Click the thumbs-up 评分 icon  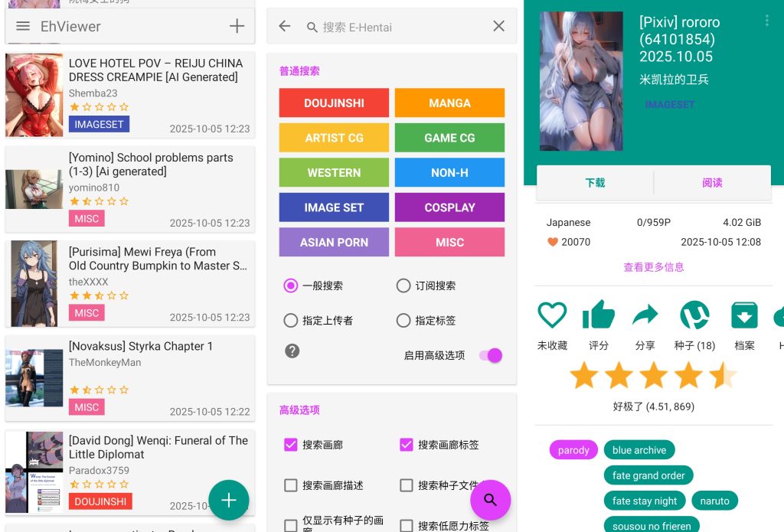598,315
